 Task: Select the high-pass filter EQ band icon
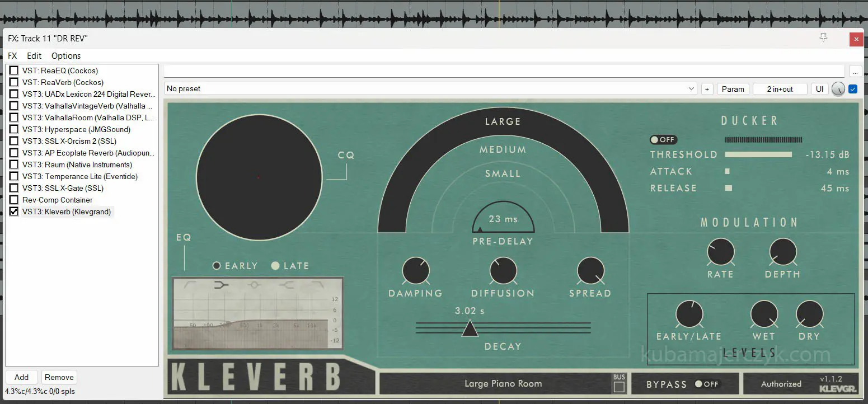(x=190, y=285)
